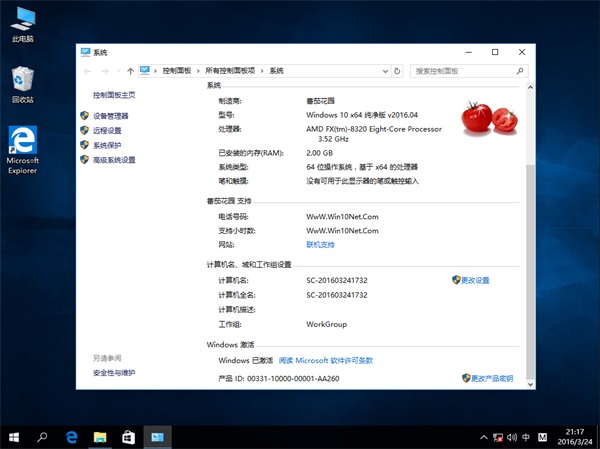Open This PC desktop icon
This screenshot has height=449, width=600.
(23, 24)
